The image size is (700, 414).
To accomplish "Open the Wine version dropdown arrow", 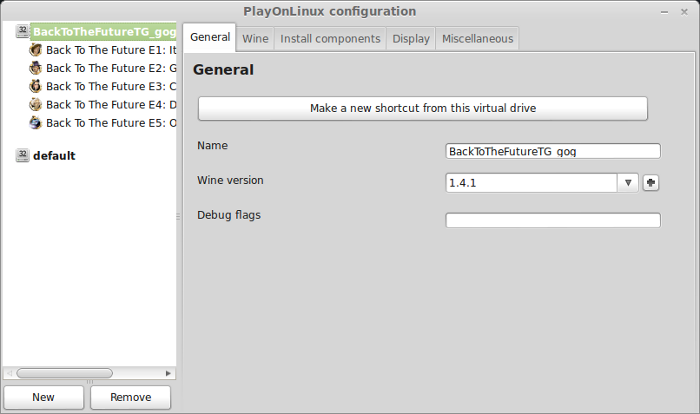I will pos(628,183).
